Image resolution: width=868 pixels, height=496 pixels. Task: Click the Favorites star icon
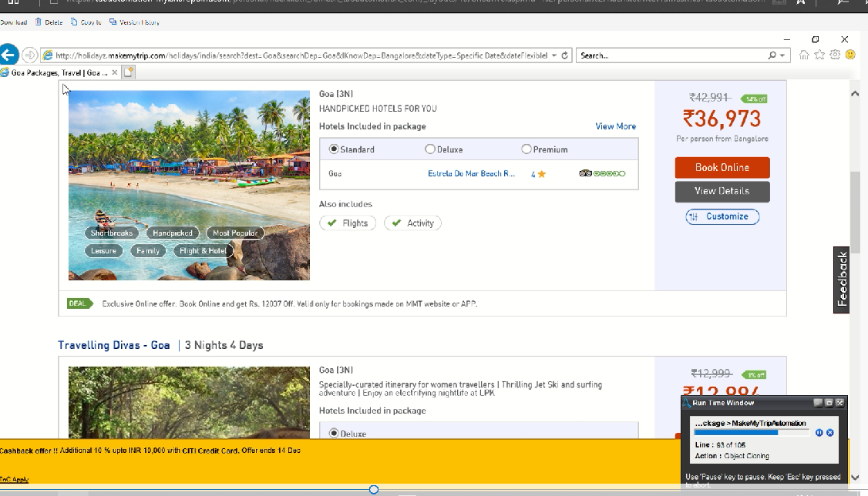coord(819,55)
